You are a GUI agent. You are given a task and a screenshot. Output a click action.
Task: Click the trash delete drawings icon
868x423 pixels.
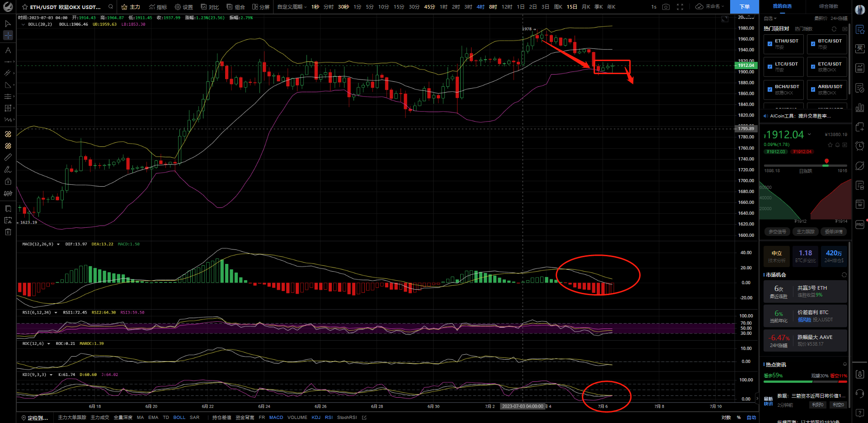click(x=8, y=232)
